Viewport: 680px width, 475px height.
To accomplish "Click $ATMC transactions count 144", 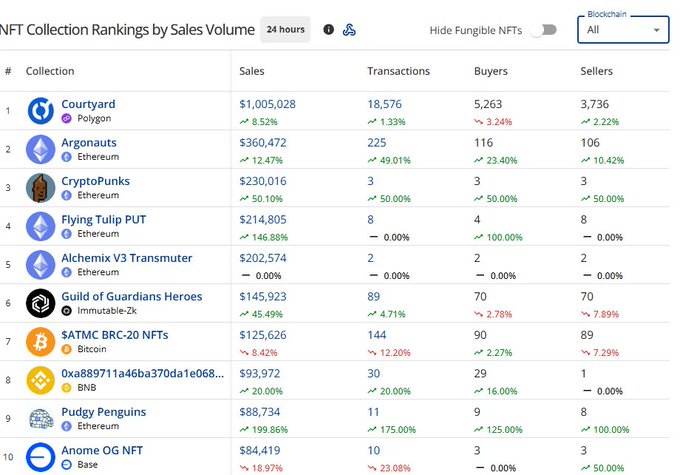I will tap(376, 335).
